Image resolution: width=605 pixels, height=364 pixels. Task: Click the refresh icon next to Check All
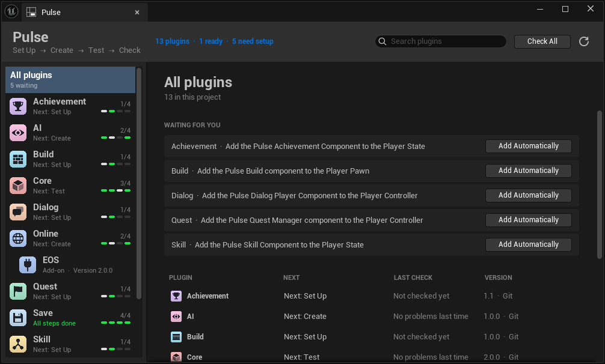[x=584, y=41]
